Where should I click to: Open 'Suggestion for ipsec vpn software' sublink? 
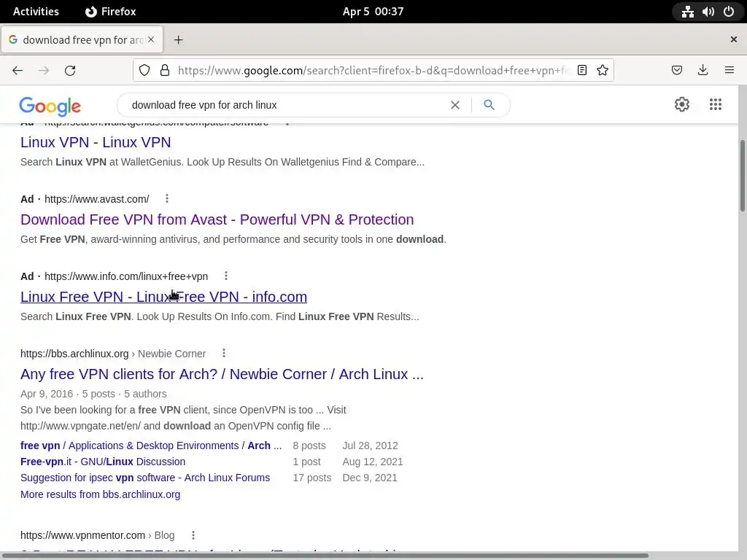tap(145, 478)
